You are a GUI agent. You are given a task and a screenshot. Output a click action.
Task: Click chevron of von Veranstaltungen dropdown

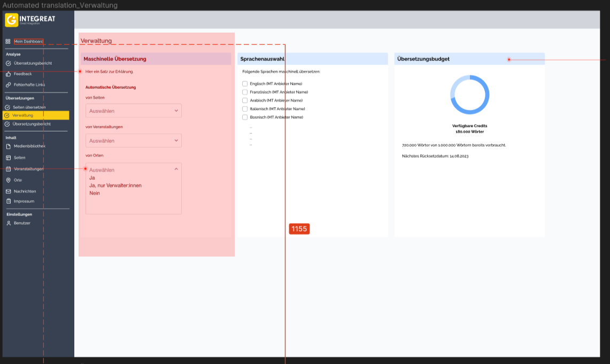[176, 141]
